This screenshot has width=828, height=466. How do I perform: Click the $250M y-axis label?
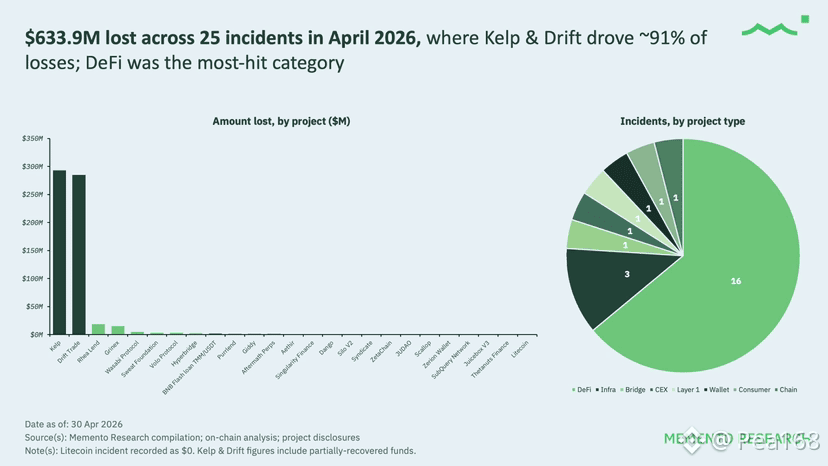pyautogui.click(x=32, y=194)
